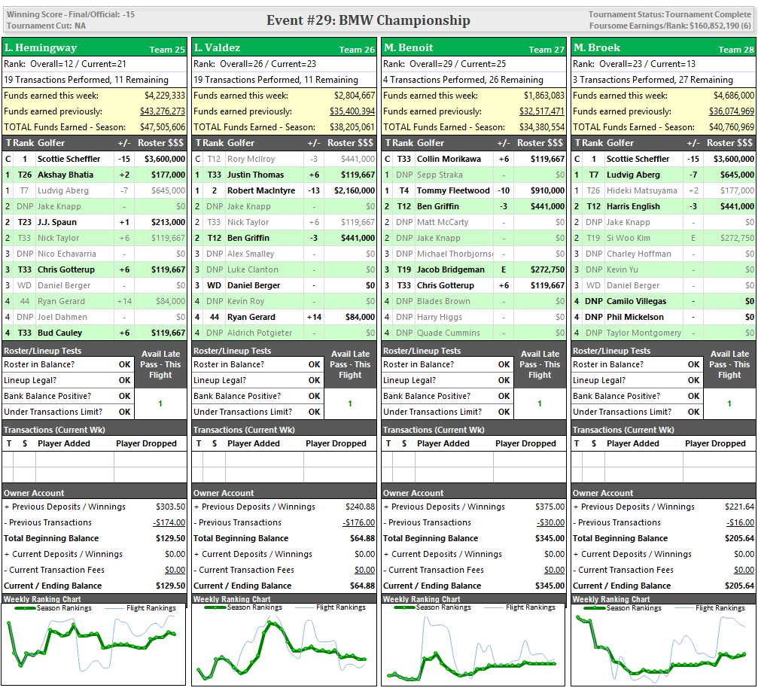Click Roster $$$ column header for L. Hemingway
Image resolution: width=758 pixels, height=700 pixels.
pyautogui.click(x=160, y=143)
